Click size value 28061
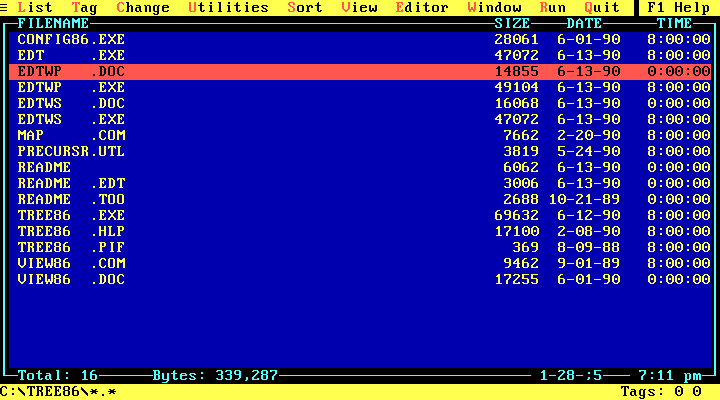720x400 pixels. tap(517, 39)
